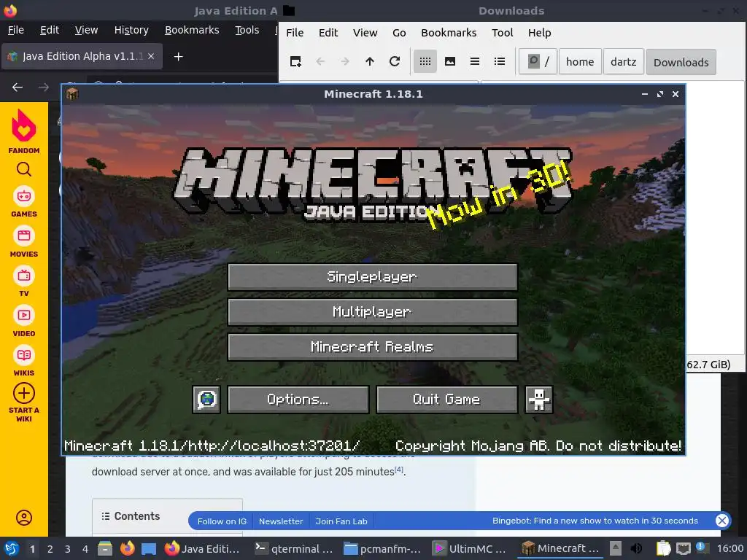Viewport: 747px width, 560px height.
Task: Switch to workspace 4 in the taskbar
Action: 85,548
